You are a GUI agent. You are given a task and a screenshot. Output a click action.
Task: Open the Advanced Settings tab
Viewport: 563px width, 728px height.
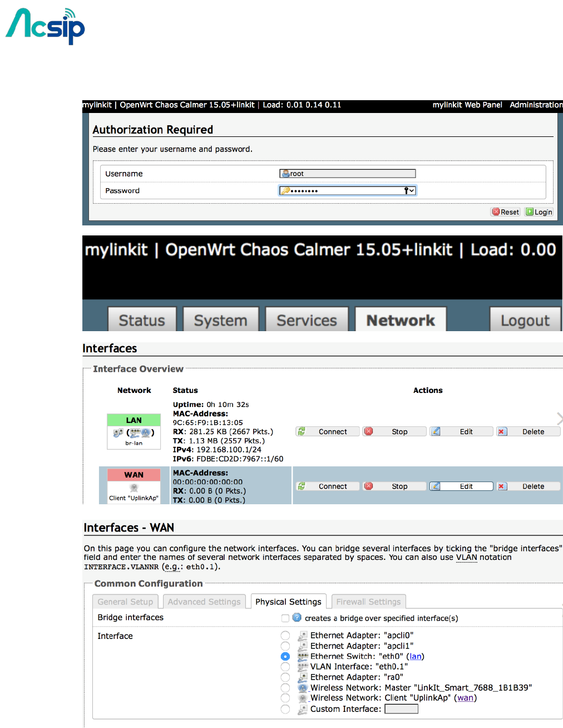[x=204, y=602]
